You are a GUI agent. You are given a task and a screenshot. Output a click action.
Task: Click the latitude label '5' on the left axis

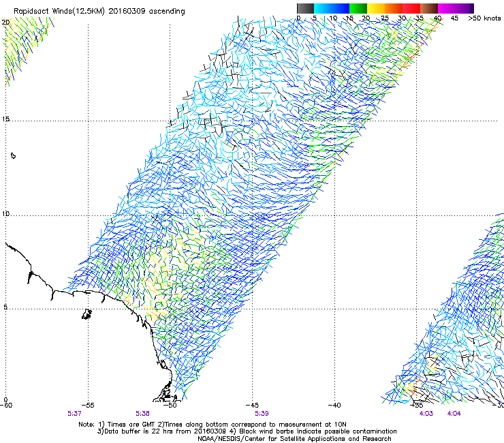point(5,307)
